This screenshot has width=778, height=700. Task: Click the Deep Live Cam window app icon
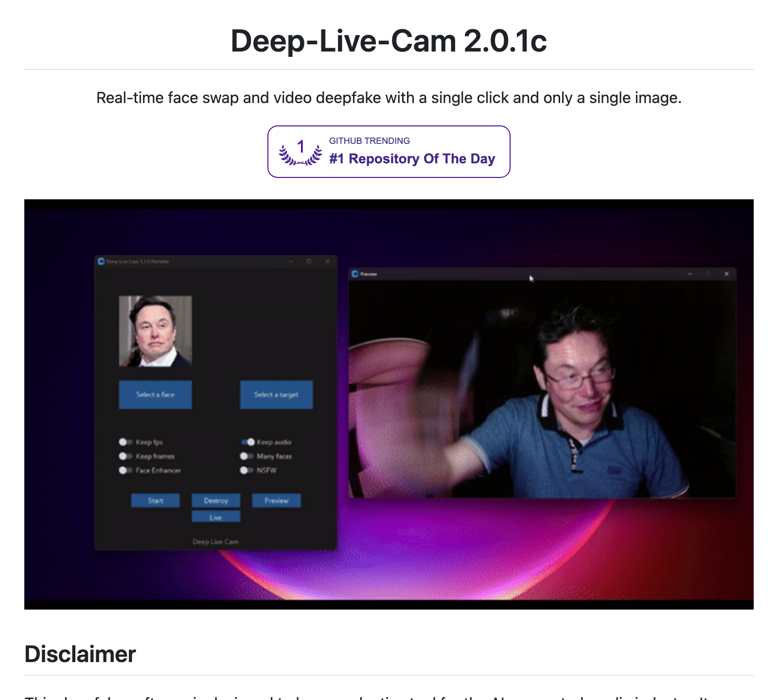(101, 262)
